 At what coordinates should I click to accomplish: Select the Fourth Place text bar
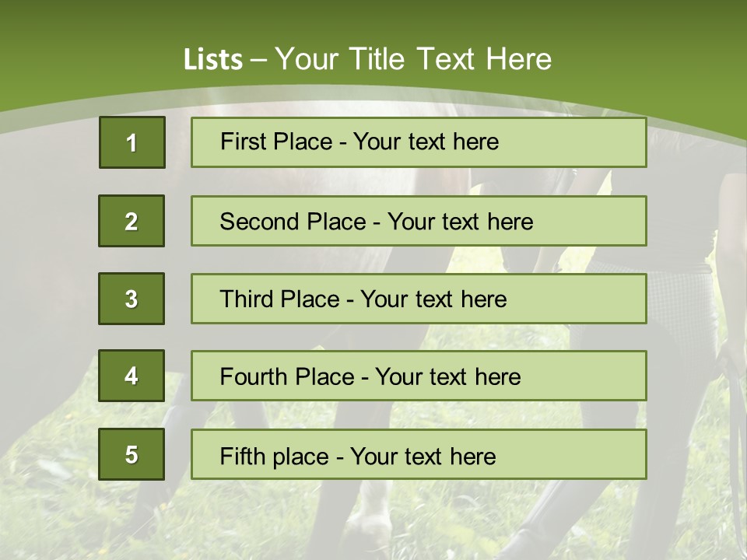coord(419,376)
